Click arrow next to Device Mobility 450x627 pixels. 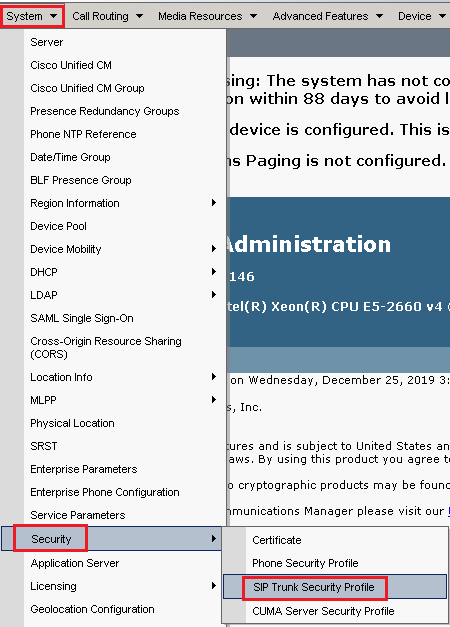pyautogui.click(x=214, y=249)
